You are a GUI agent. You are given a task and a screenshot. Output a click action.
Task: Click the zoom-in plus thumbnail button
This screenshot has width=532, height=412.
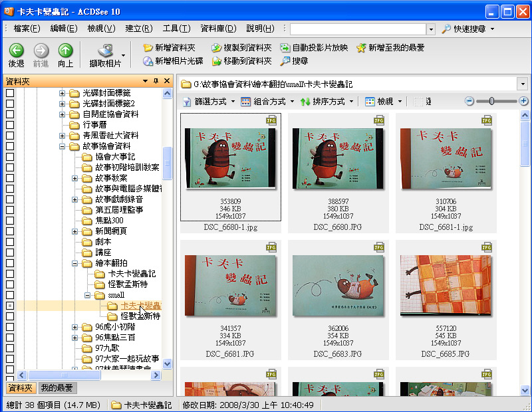(523, 101)
